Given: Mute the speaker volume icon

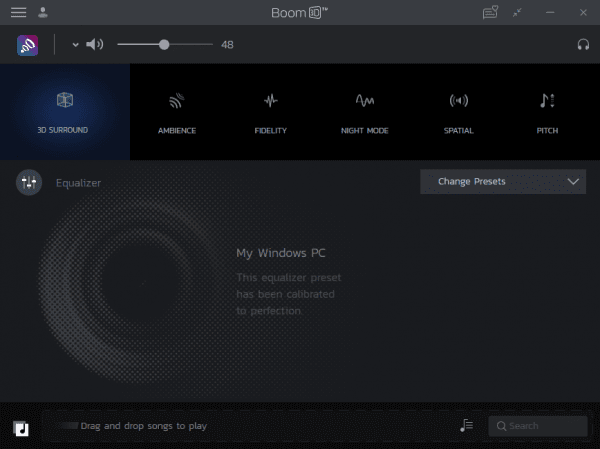Looking at the screenshot, I should click(x=95, y=44).
